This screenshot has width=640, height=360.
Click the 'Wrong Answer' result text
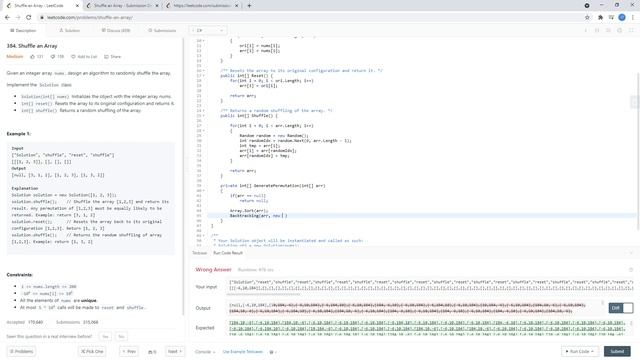[x=213, y=270]
